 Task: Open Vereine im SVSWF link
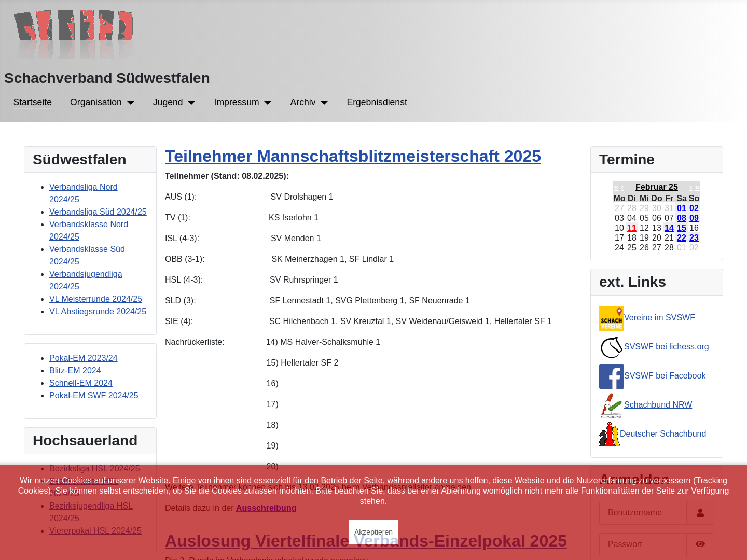659,318
